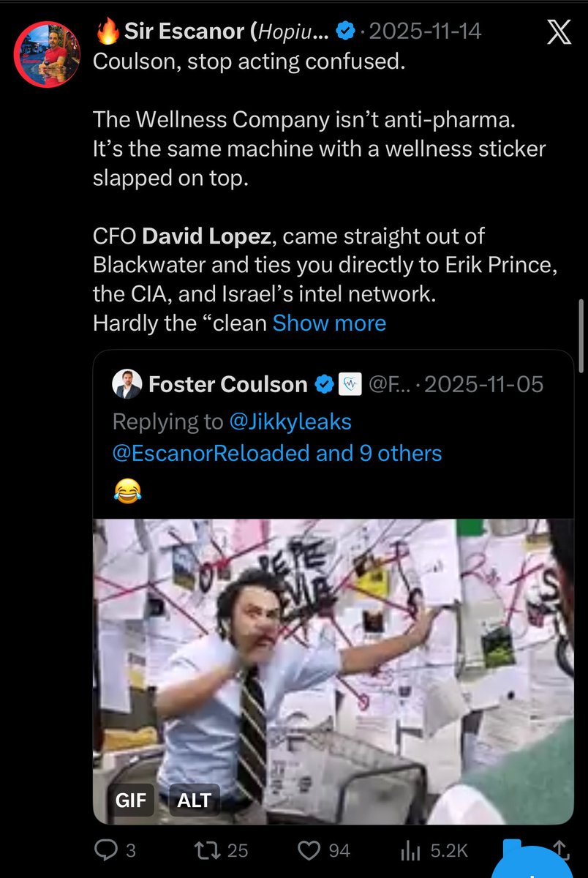Viewport: 588px width, 878px height.
Task: Click Sir Escanor's blue verified badge
Action: [x=346, y=31]
